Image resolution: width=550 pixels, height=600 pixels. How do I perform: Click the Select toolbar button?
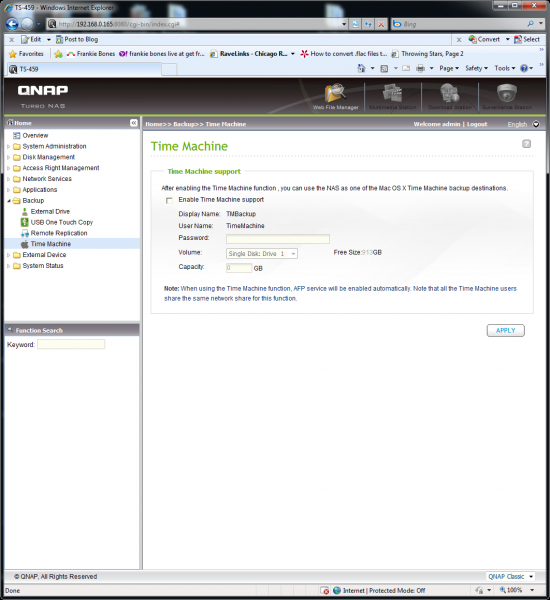[x=527, y=39]
